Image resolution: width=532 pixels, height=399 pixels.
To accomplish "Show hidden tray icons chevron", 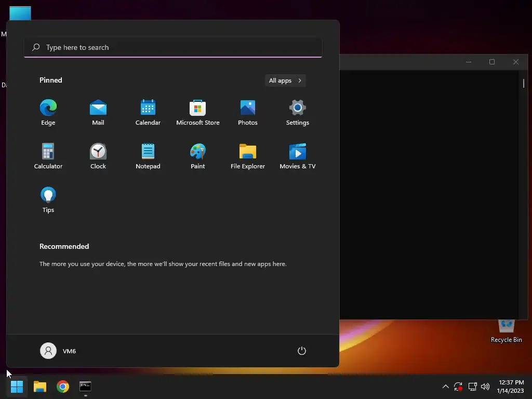I will (445, 387).
